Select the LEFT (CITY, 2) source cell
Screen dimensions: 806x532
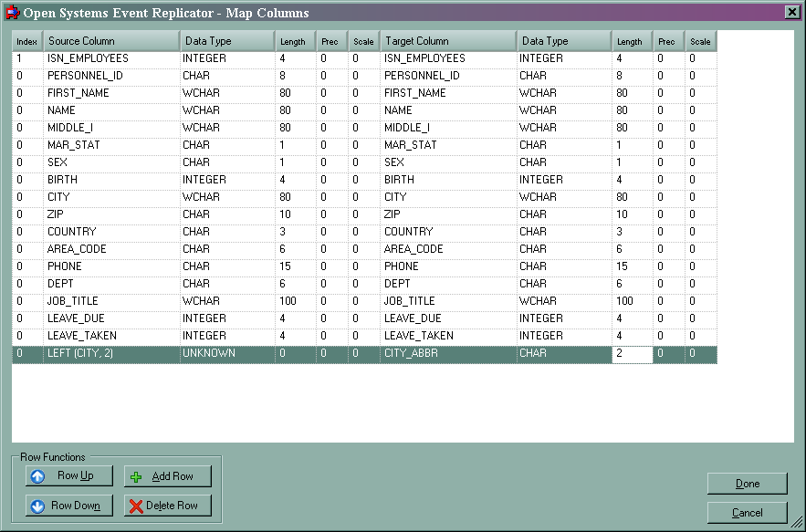pyautogui.click(x=110, y=354)
